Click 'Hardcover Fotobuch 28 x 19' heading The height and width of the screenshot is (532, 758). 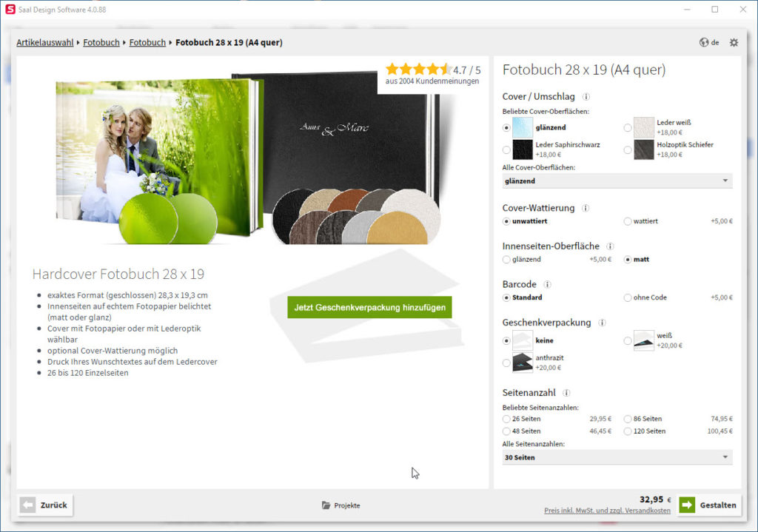point(118,274)
